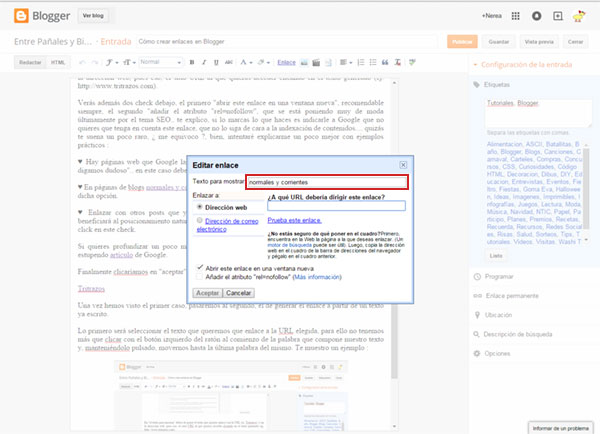Screen dimensions: 600x434
Task: Click the Listo button under labels
Action: point(496,256)
